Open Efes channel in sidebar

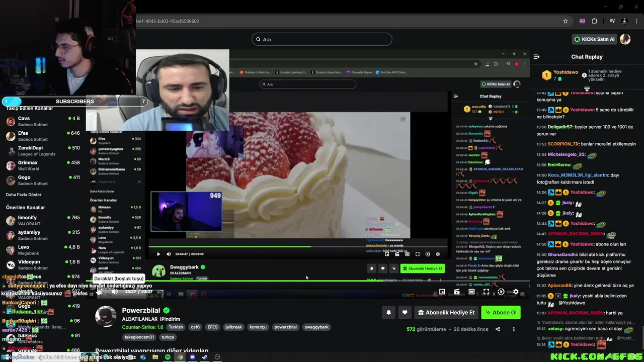43,136
